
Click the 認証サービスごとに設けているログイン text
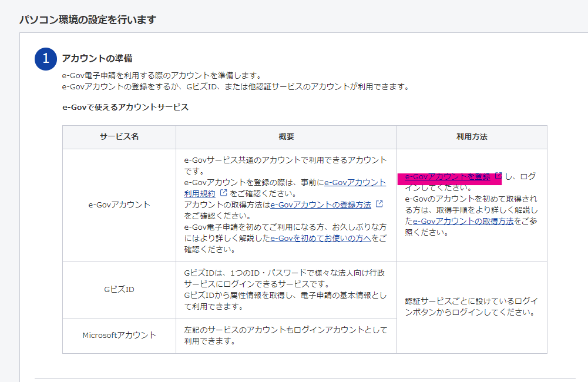point(472,307)
